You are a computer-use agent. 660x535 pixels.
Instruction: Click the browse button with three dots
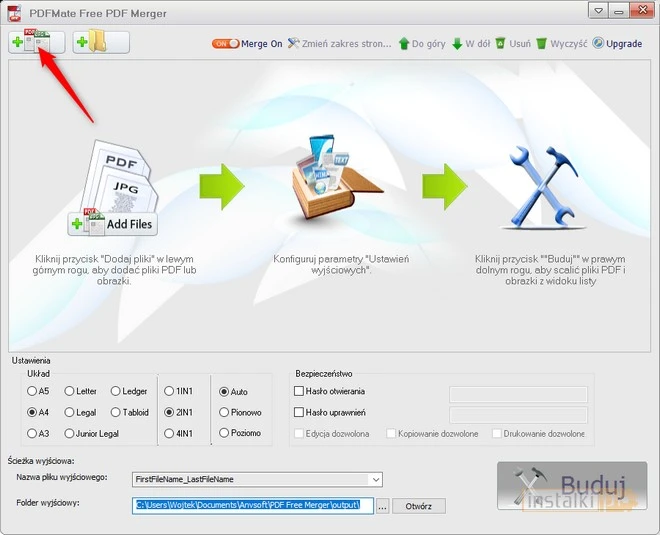click(x=382, y=506)
